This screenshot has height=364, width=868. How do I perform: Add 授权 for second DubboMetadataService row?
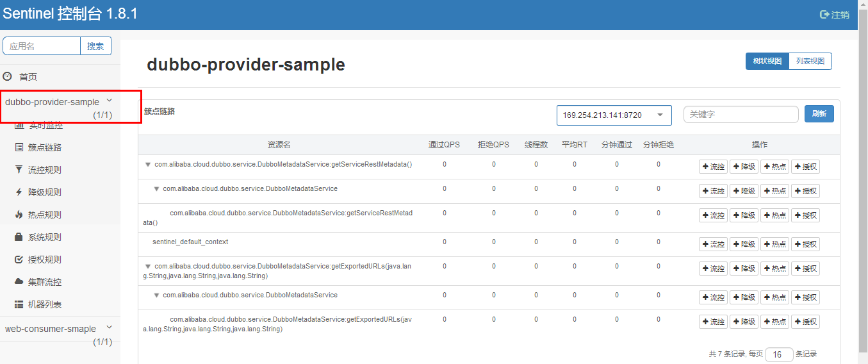click(805, 297)
